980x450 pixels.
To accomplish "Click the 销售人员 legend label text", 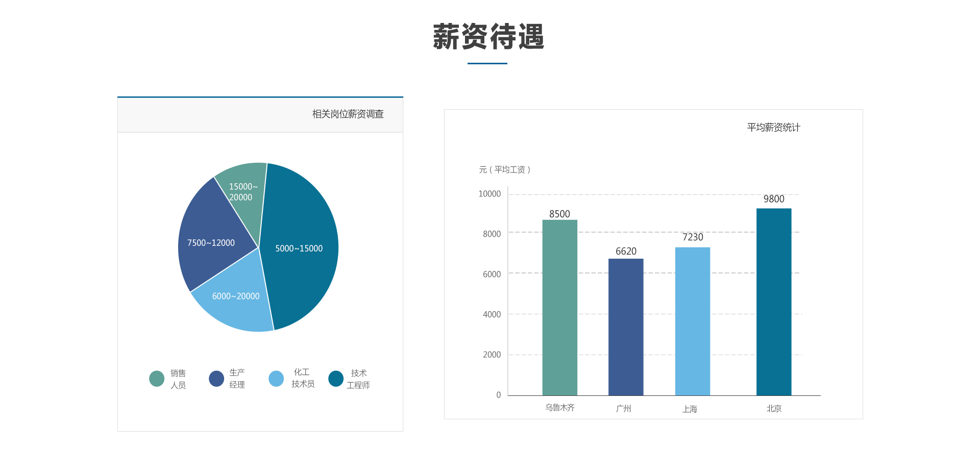I will [178, 379].
